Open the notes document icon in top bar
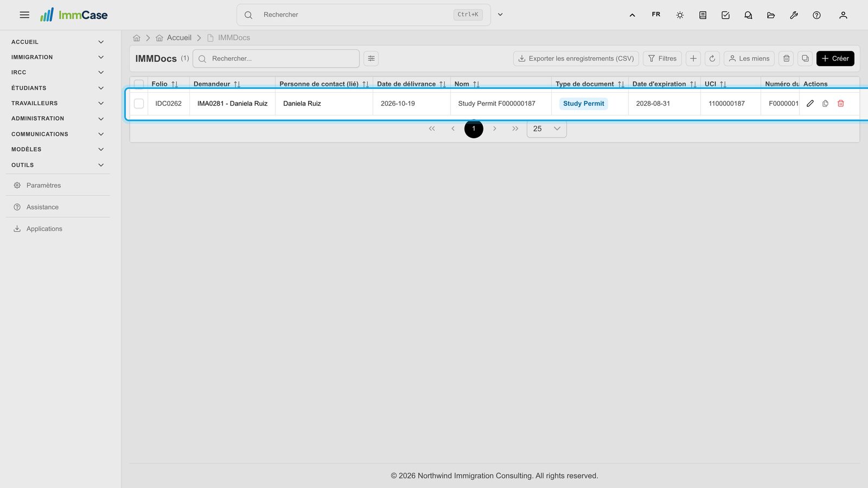This screenshot has width=868, height=488. point(703,15)
